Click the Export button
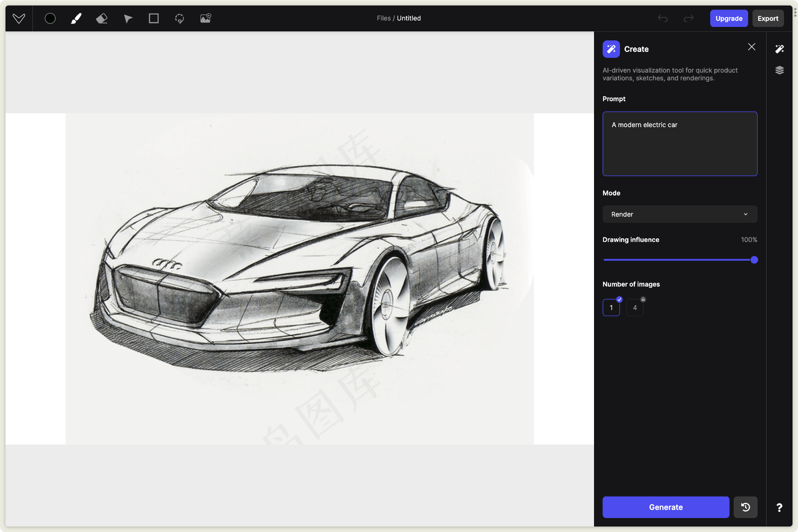Screen dimensions: 798x532 click(x=768, y=18)
